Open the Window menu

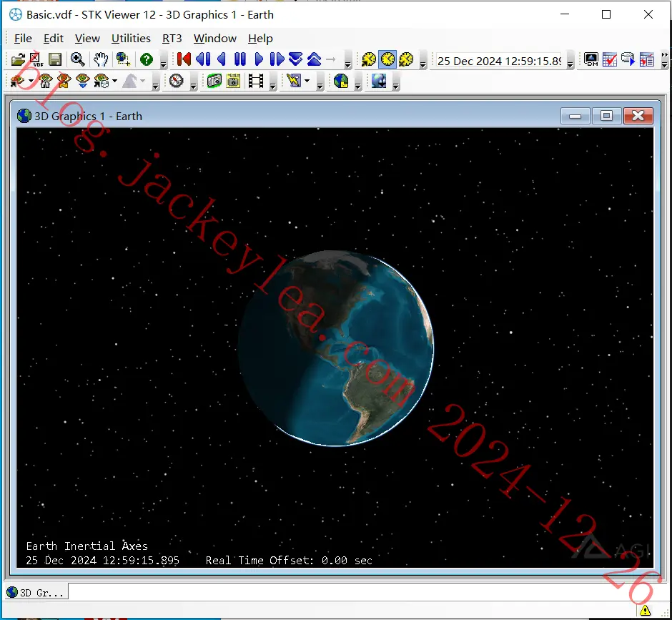tap(214, 38)
